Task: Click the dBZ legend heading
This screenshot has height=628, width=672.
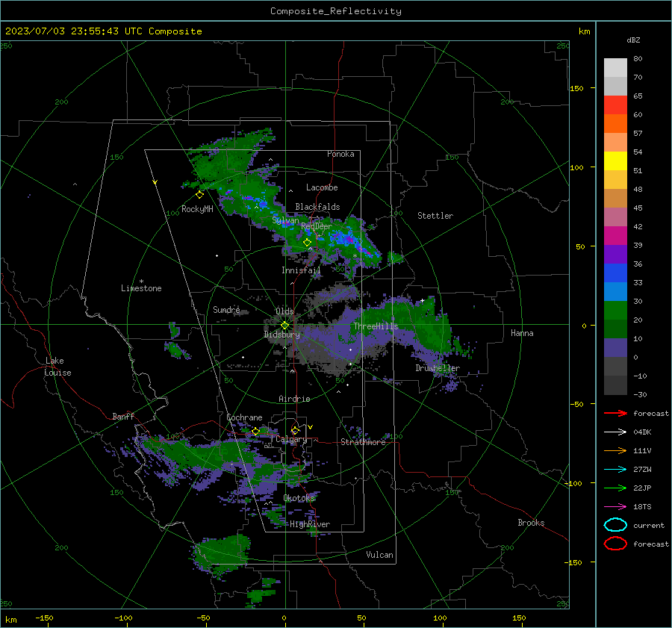Action: pos(633,40)
